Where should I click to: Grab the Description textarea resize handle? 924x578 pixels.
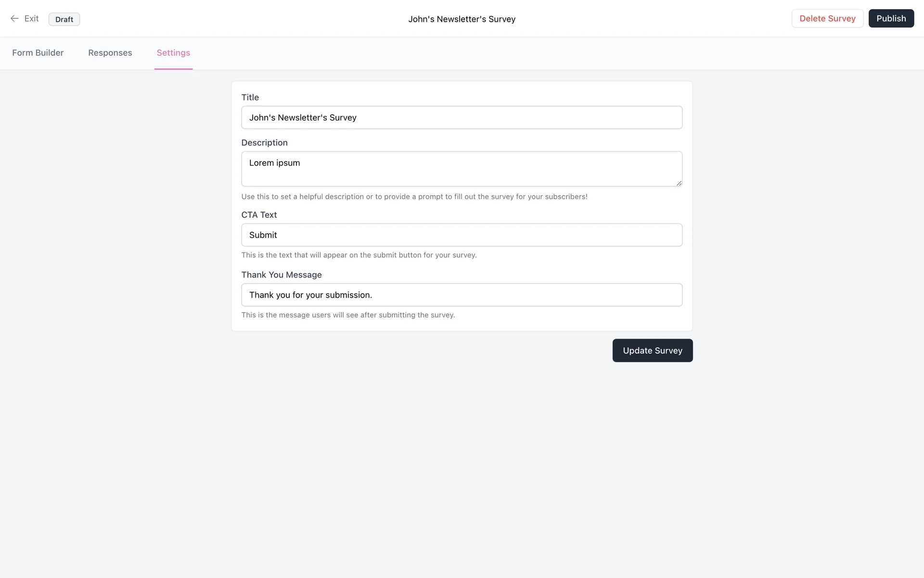[x=679, y=183]
